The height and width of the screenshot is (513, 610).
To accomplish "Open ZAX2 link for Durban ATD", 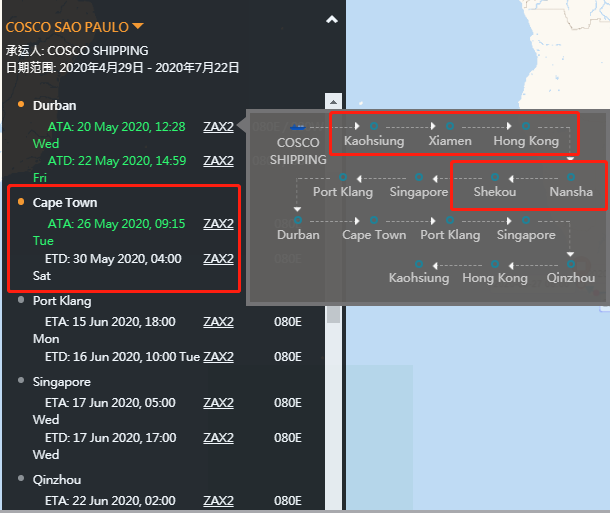I will (x=218, y=161).
